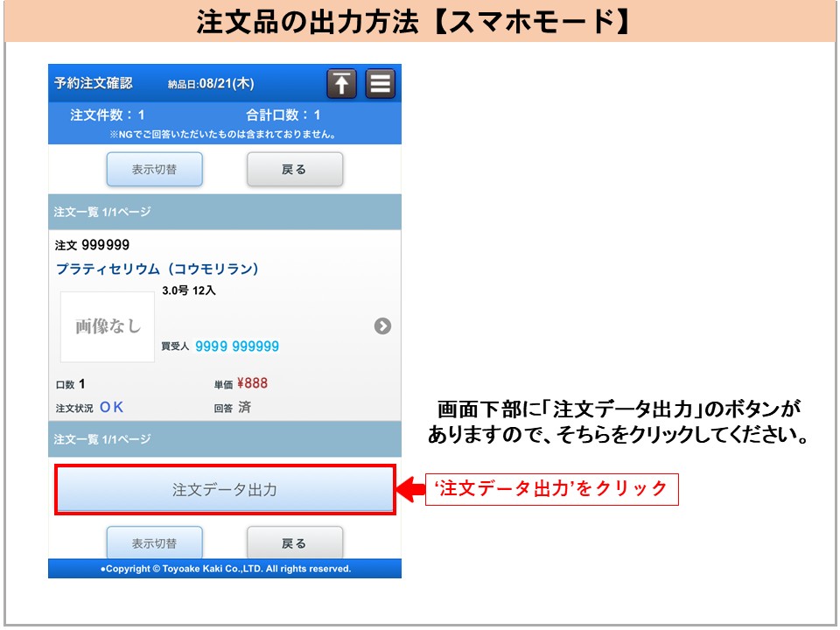Click buyer number 9999 999999
This screenshot has height=630, width=840.
tap(236, 346)
